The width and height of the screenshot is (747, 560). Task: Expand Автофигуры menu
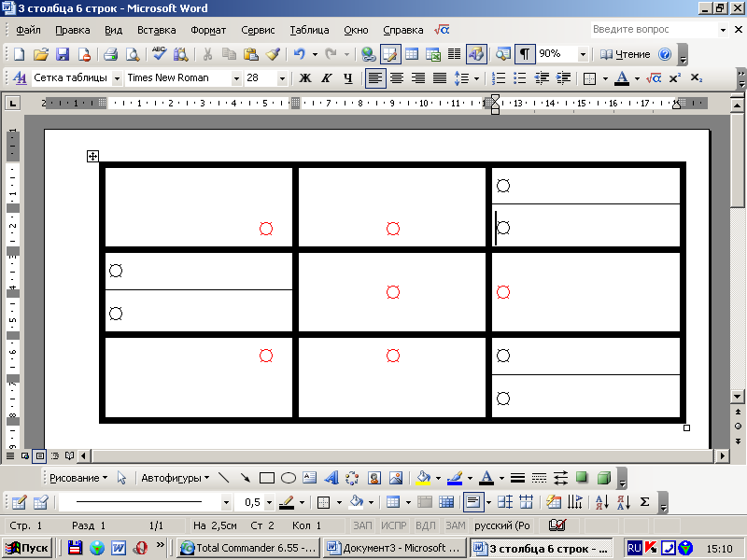pos(175,478)
